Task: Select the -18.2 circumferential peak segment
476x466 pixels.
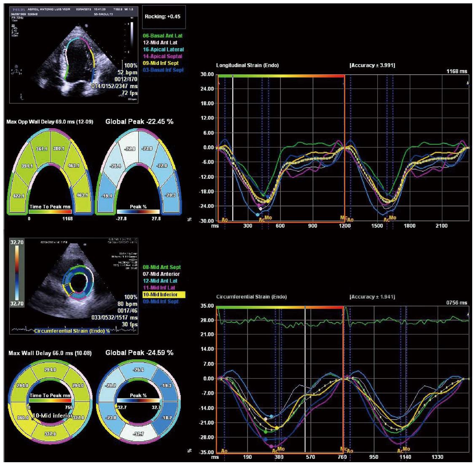Action: (167, 418)
